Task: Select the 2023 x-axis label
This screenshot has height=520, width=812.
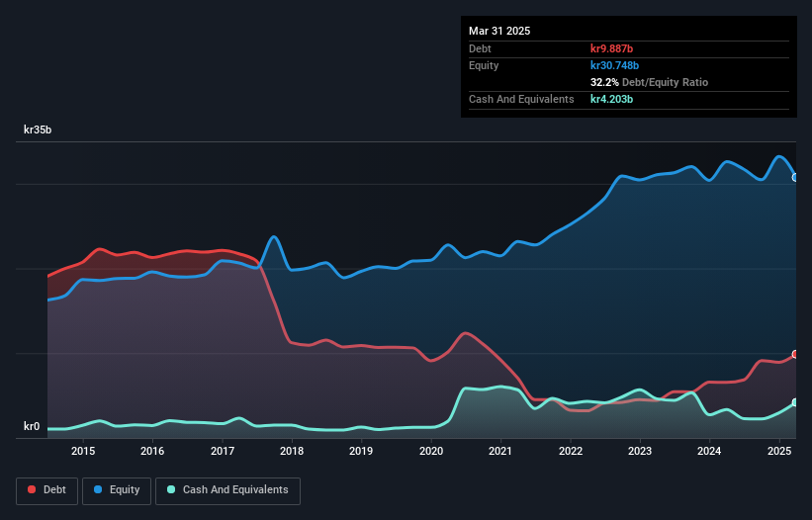Action: (640, 451)
